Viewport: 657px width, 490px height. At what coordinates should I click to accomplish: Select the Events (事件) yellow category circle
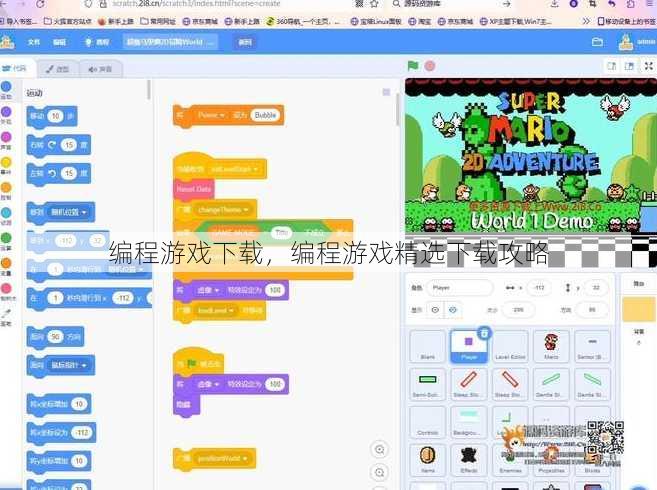tap(6, 162)
